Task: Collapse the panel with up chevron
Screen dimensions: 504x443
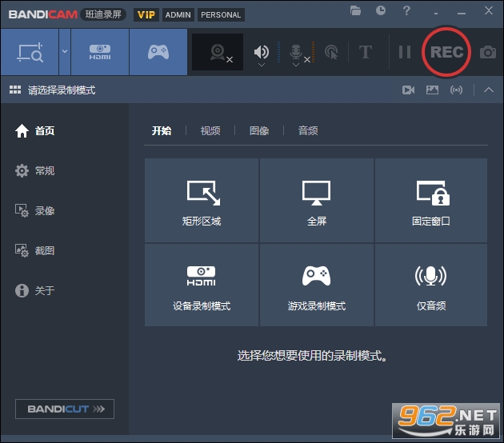Action: [489, 90]
